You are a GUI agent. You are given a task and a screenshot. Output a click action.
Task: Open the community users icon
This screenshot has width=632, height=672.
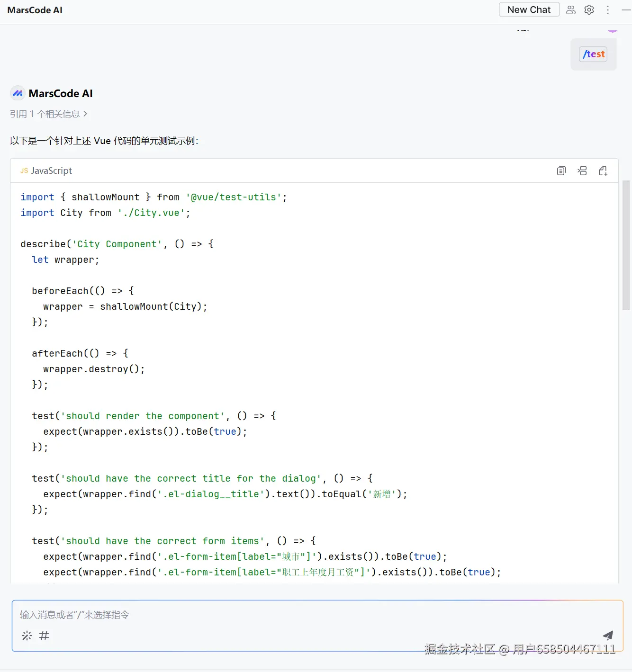(x=571, y=9)
